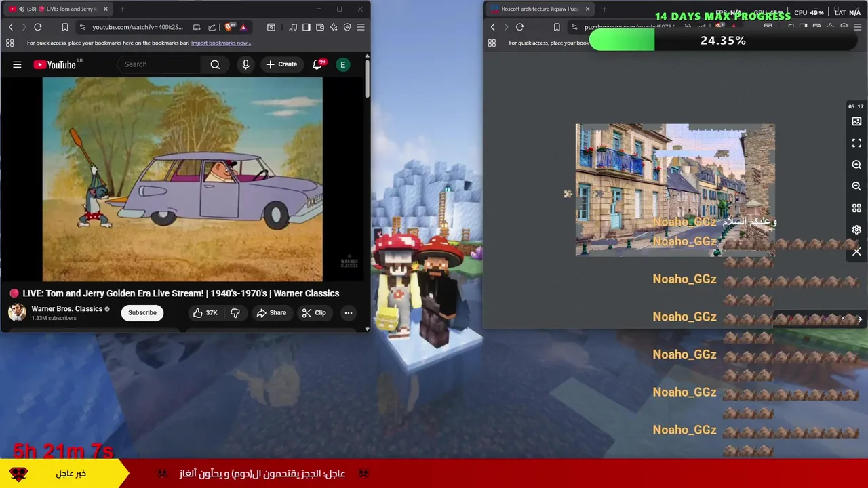Screen dimensions: 868x488
Task: Open the browser main menu in YouTube window
Action: coord(361,27)
